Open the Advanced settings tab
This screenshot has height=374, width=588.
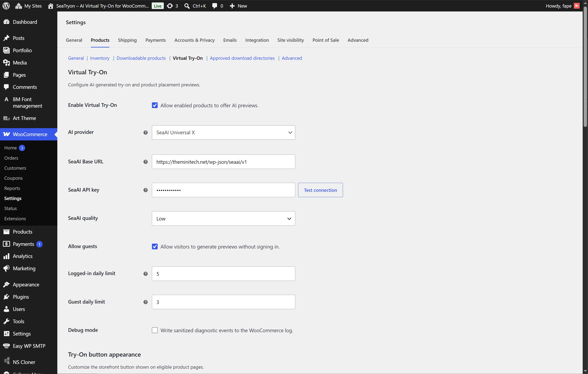pyautogui.click(x=358, y=40)
